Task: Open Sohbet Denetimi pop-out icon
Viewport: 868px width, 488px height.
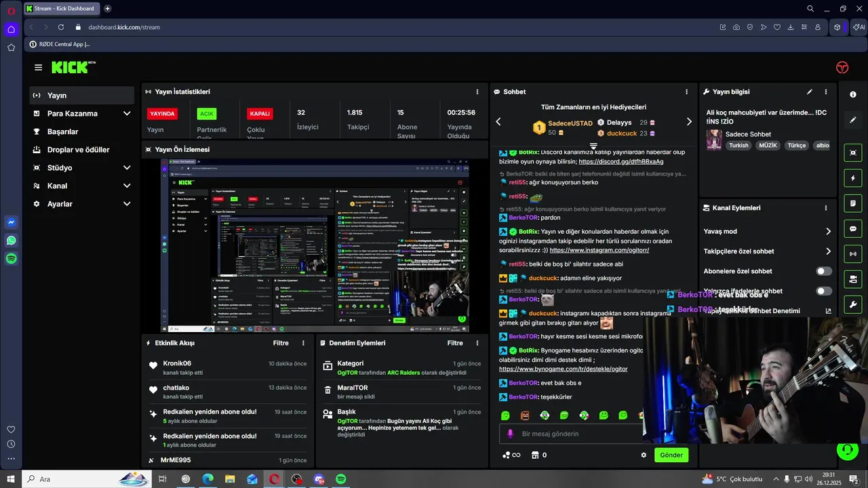Action: coord(828,311)
